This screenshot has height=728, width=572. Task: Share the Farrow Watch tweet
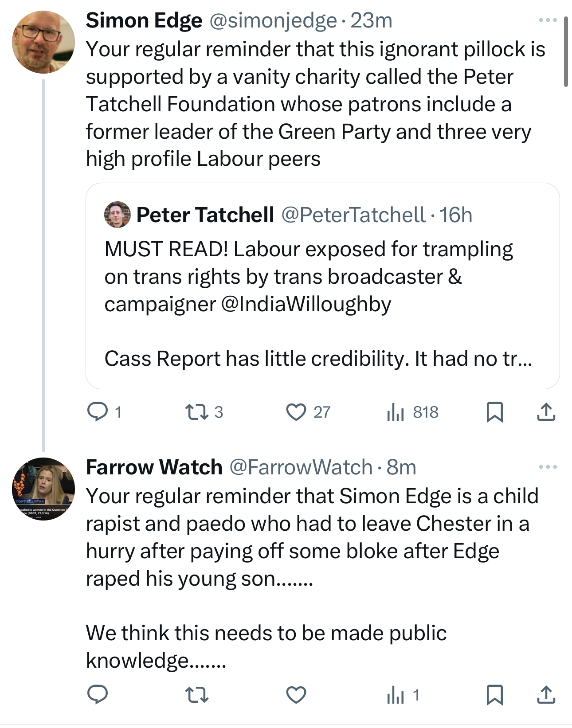546,694
